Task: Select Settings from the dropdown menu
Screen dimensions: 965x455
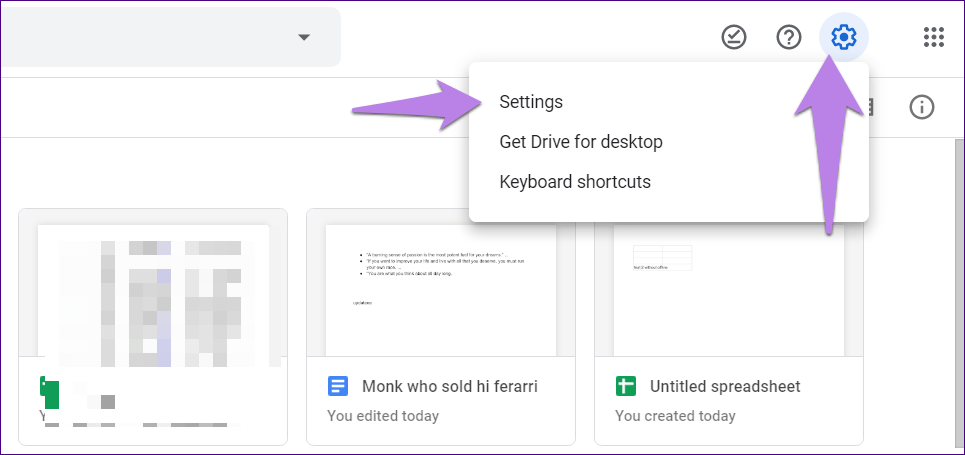Action: 531,102
